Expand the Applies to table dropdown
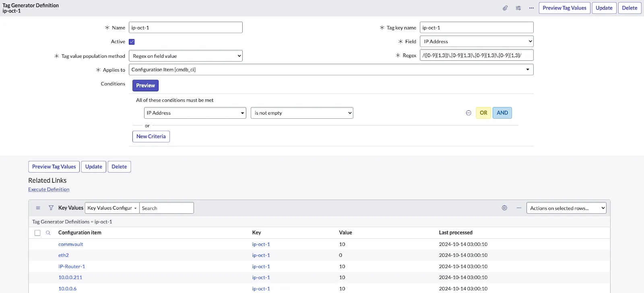This screenshot has height=293, width=644. tap(331, 70)
